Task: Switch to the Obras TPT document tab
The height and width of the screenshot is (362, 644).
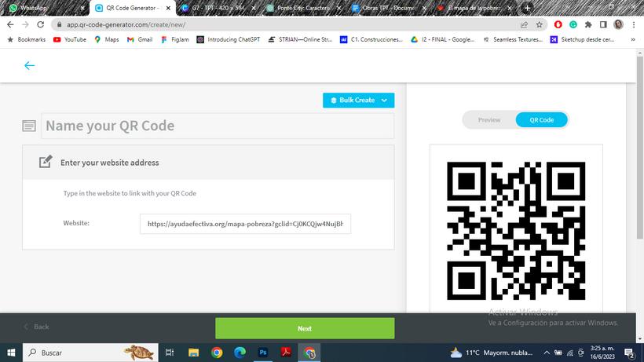Action: [x=389, y=8]
